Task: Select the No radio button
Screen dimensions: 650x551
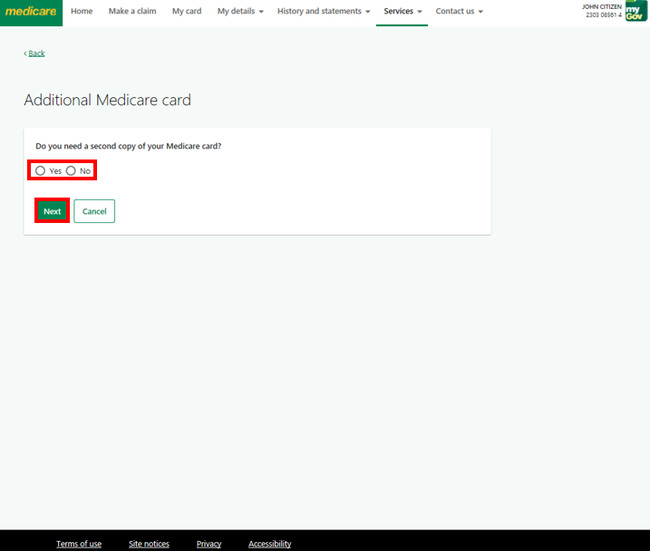Action: (x=71, y=171)
